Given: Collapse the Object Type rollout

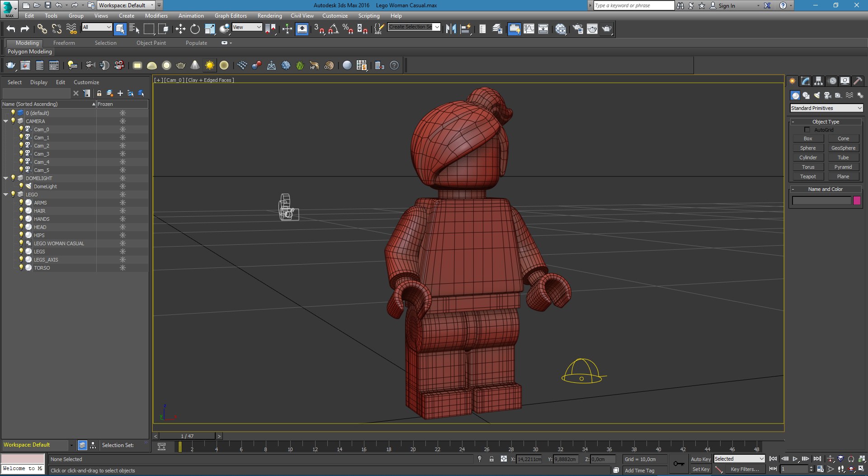Looking at the screenshot, I should 826,122.
